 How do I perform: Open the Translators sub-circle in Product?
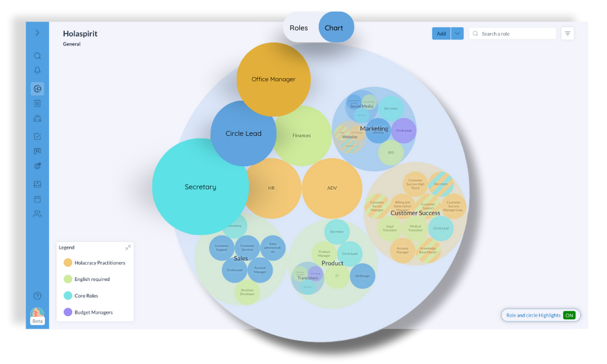click(x=308, y=278)
